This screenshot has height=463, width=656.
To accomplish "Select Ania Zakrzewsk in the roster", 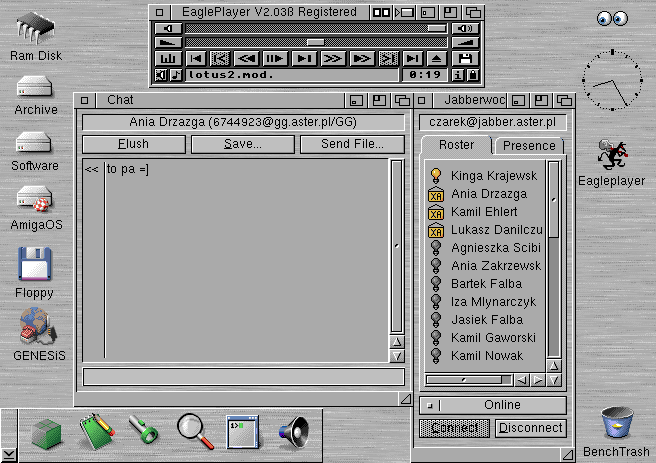I will coord(485,266).
